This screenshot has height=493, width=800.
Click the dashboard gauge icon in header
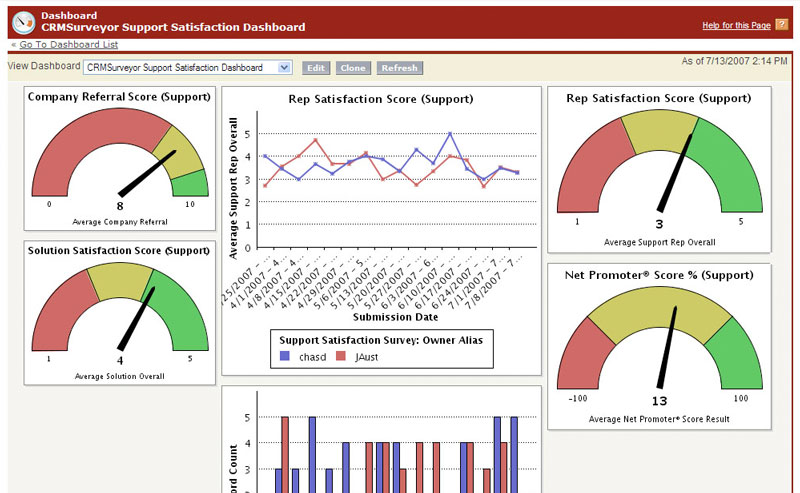coord(23,22)
